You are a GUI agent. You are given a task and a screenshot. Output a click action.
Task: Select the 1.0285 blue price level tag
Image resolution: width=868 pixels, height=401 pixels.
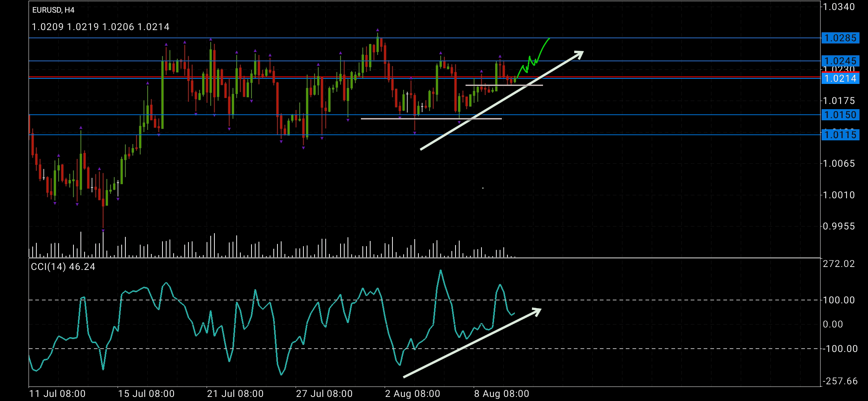coord(840,38)
